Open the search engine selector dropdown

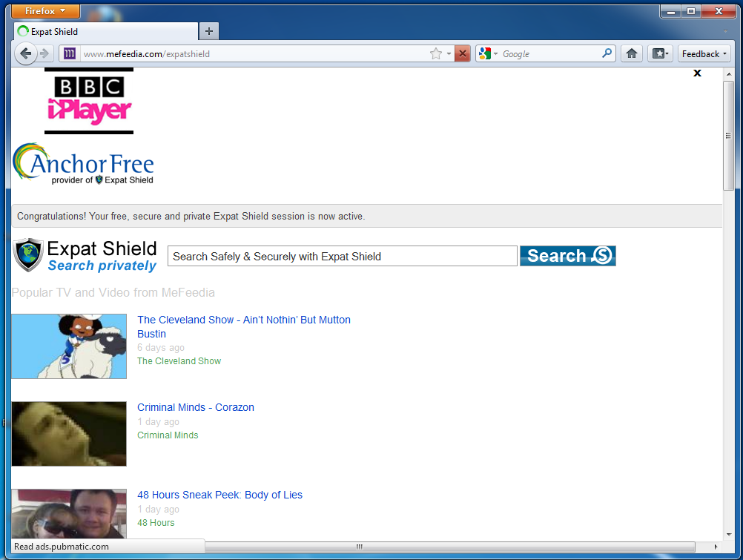(x=488, y=53)
